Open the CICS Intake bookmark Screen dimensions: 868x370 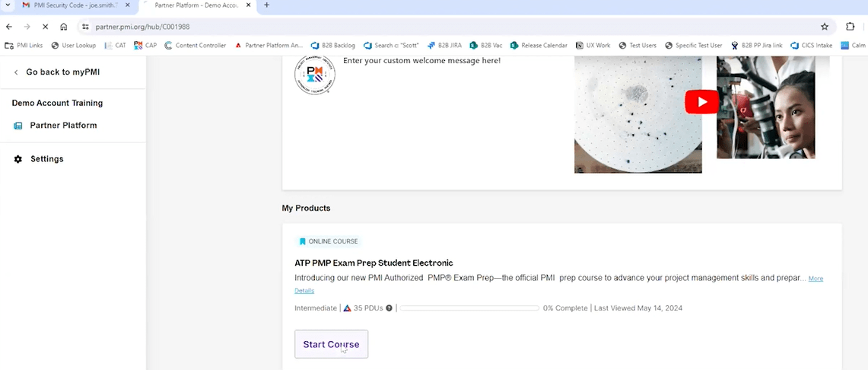point(812,46)
